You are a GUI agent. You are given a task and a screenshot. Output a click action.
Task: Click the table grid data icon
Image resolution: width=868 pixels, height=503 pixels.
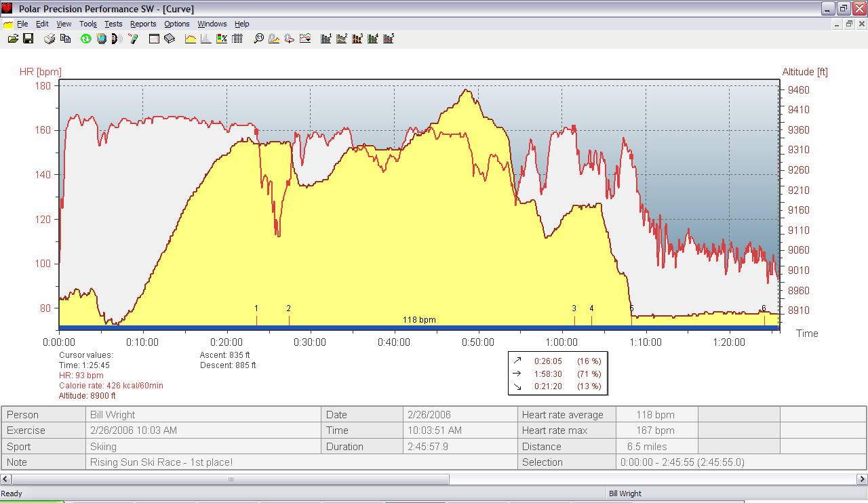(x=237, y=39)
